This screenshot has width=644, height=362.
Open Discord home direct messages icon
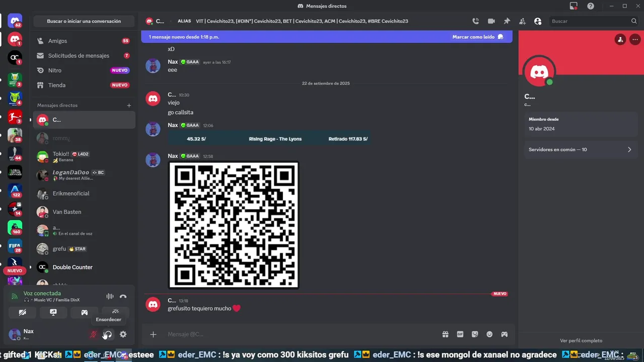[15, 21]
